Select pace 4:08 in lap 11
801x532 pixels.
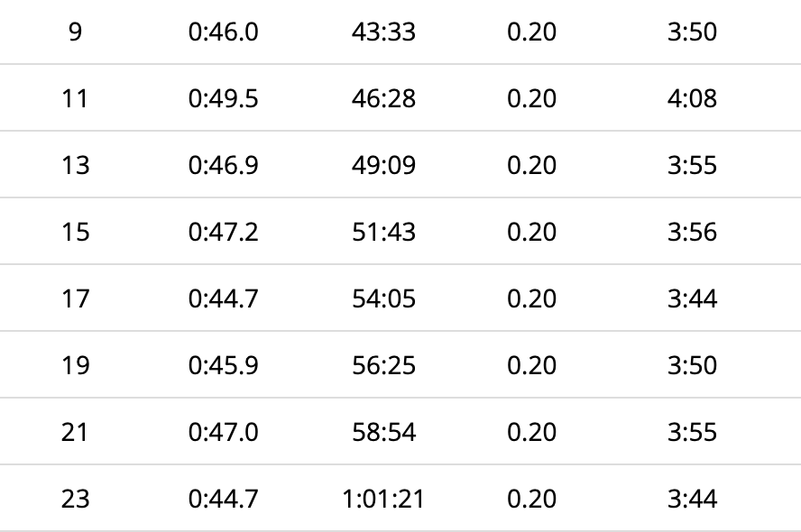coord(692,98)
